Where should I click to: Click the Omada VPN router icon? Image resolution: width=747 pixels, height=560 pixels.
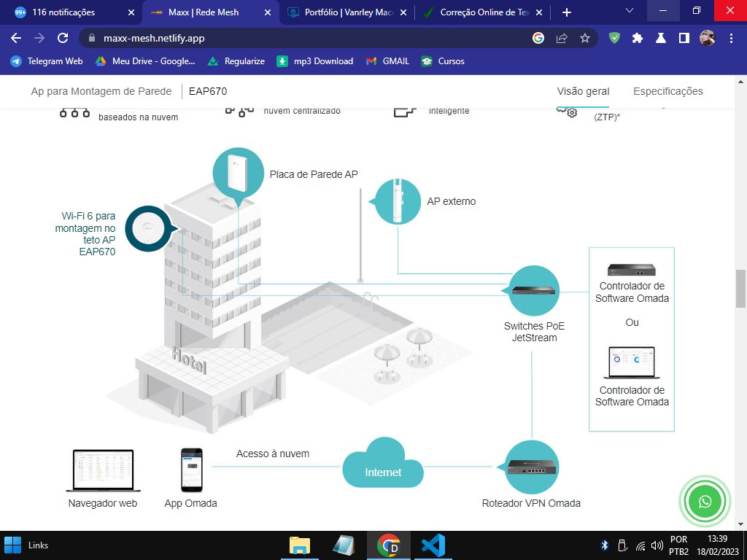pyautogui.click(x=531, y=467)
